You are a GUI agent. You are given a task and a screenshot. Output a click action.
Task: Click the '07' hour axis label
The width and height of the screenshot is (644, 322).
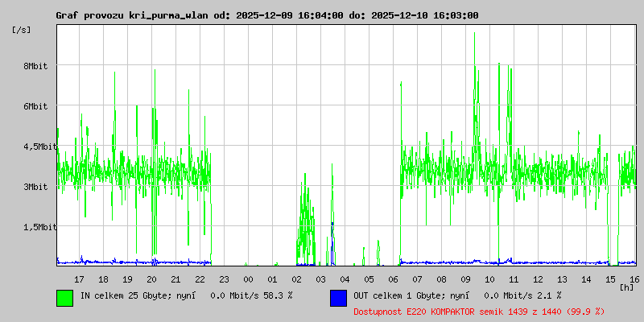(x=417, y=279)
